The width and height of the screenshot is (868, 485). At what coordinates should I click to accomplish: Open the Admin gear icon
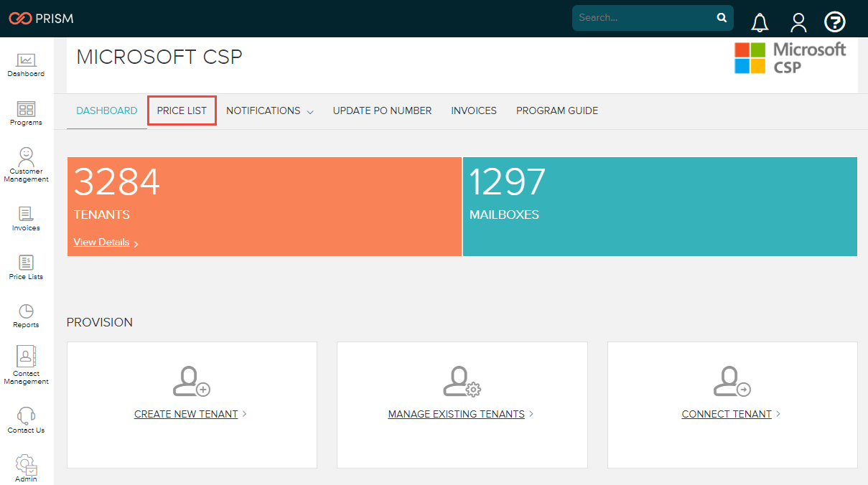[x=27, y=466]
